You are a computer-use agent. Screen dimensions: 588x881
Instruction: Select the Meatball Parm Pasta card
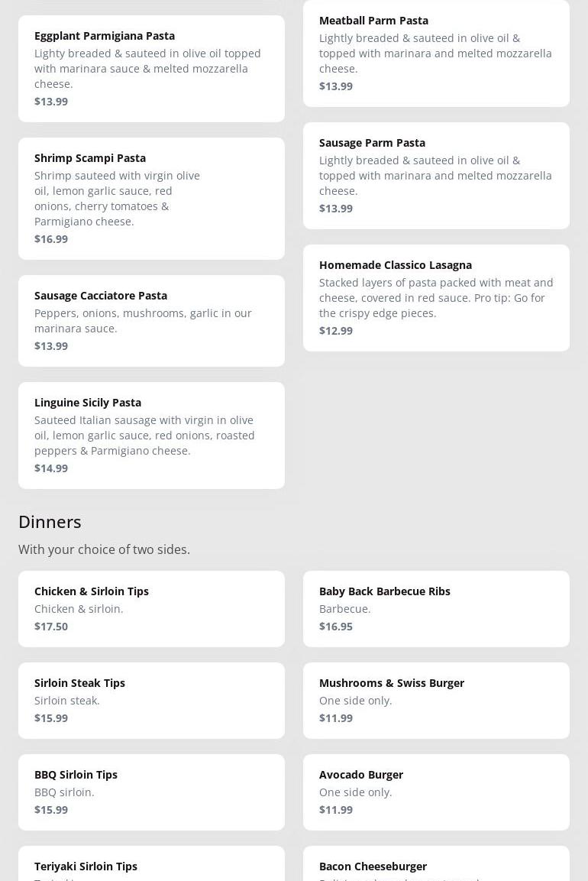[x=436, y=53]
